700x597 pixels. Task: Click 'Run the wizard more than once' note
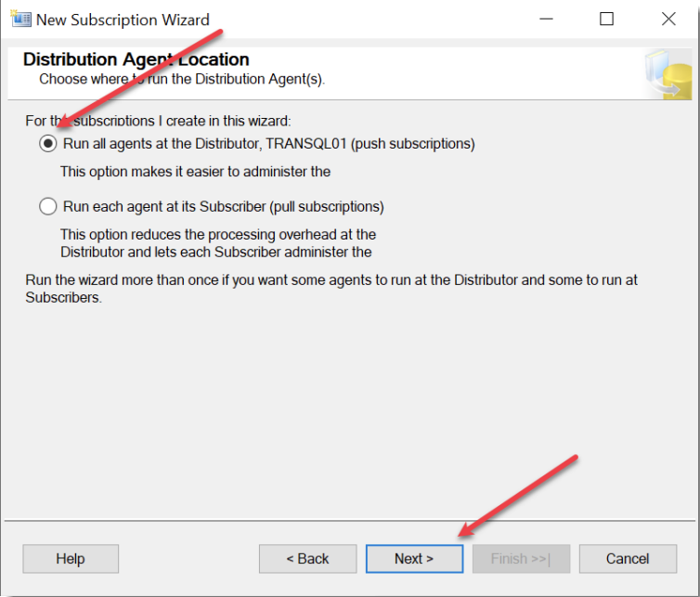tap(331, 289)
